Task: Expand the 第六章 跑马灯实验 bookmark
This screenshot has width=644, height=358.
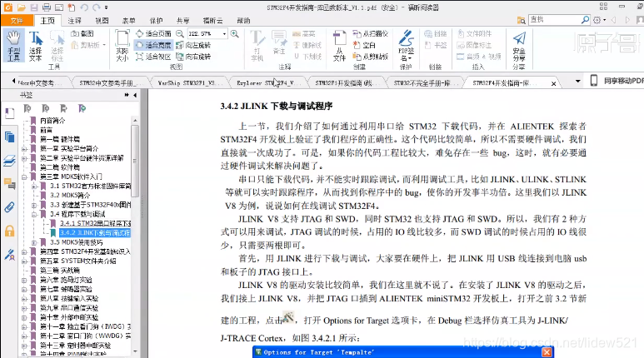Action: coord(24,280)
